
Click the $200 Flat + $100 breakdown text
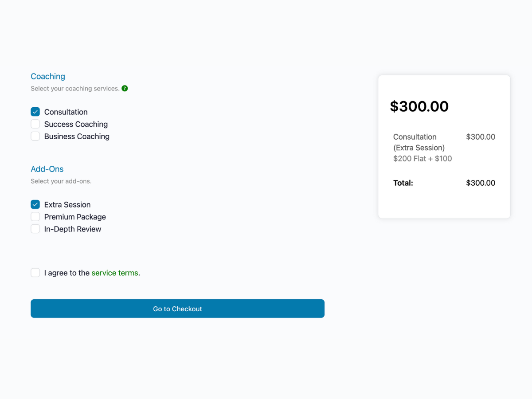[x=422, y=158]
